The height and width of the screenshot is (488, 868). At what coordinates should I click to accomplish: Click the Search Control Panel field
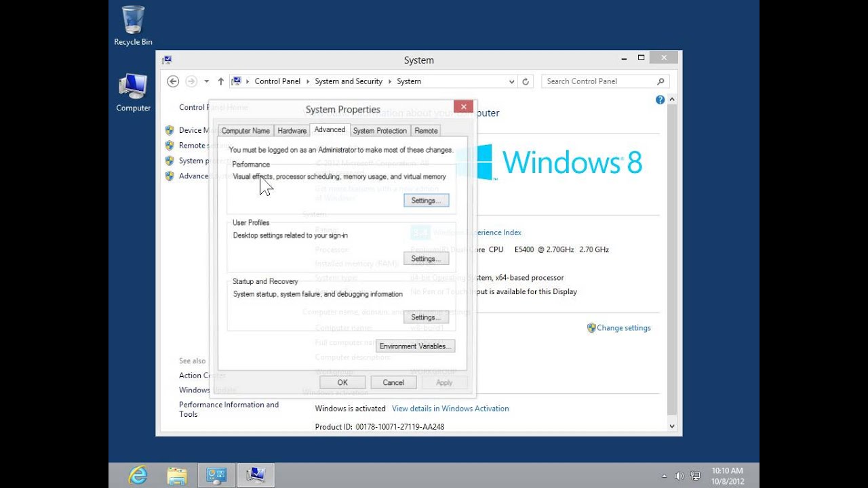[606, 81]
